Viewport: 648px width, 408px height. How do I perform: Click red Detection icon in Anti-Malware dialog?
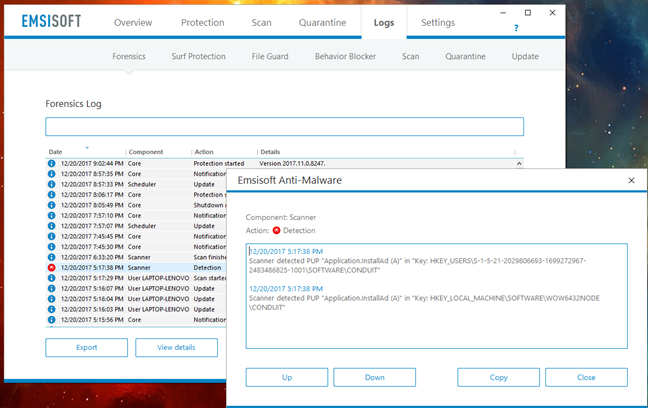276,230
